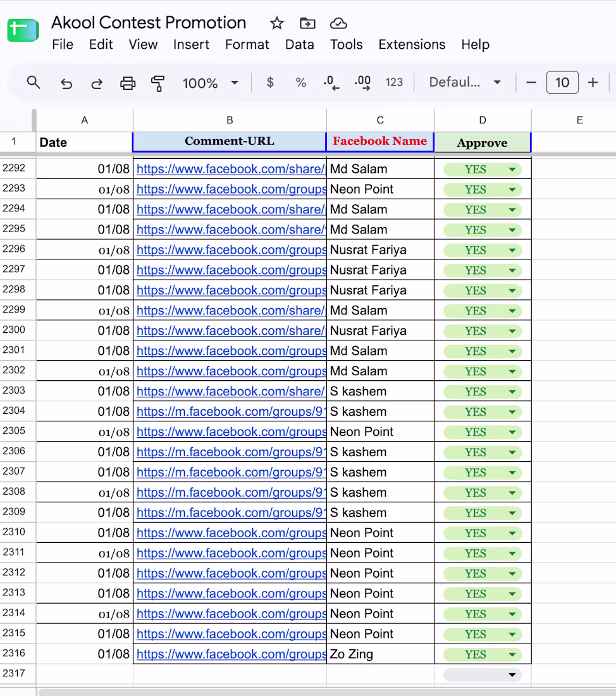Open the Help menu

click(475, 44)
